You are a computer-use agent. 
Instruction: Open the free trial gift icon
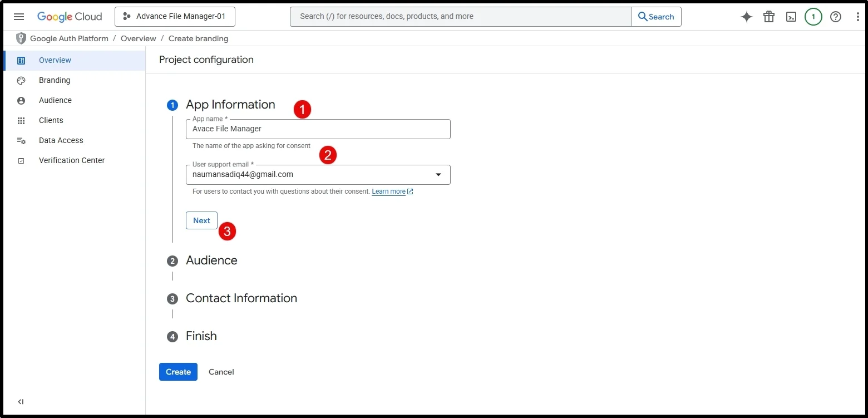pos(769,17)
